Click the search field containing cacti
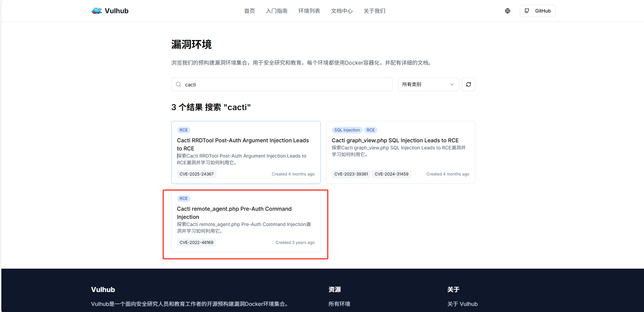This screenshot has height=312, width=644. click(x=282, y=84)
